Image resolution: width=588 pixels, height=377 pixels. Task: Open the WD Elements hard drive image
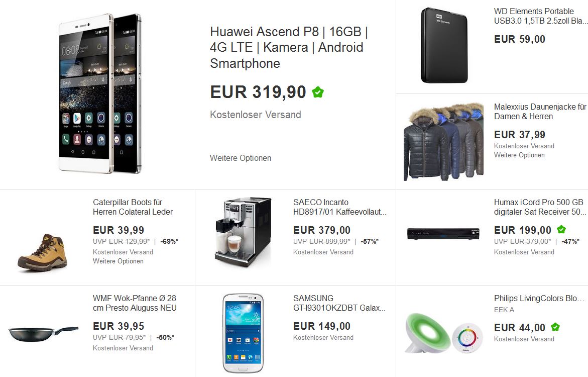[x=444, y=45]
